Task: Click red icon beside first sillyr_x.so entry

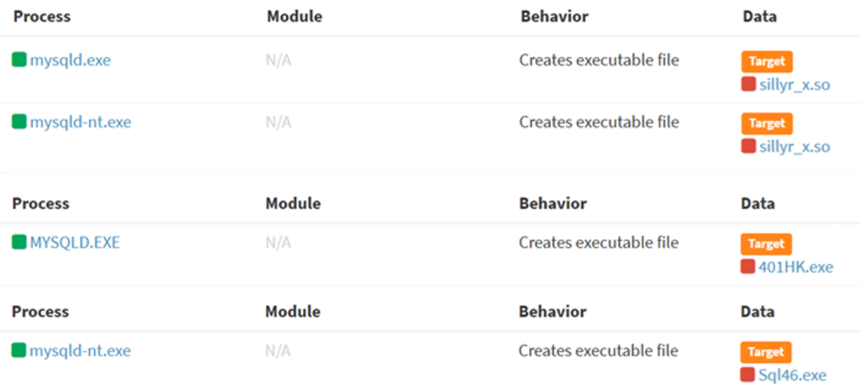Action: pyautogui.click(x=748, y=85)
